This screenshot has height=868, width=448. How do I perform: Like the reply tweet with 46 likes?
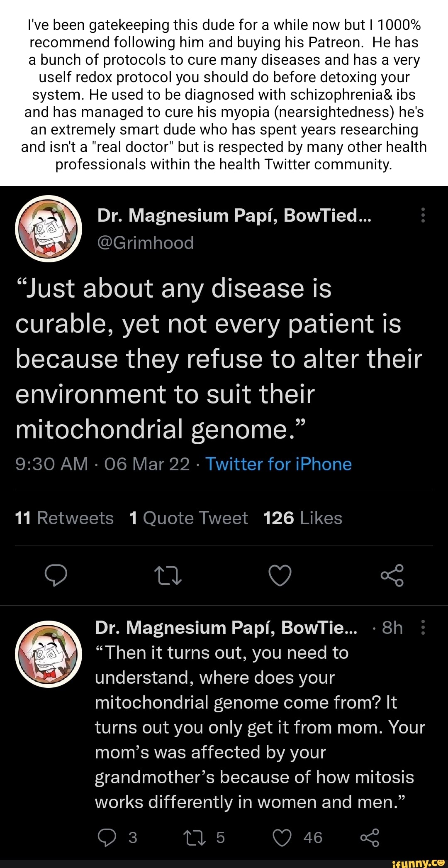tap(282, 838)
